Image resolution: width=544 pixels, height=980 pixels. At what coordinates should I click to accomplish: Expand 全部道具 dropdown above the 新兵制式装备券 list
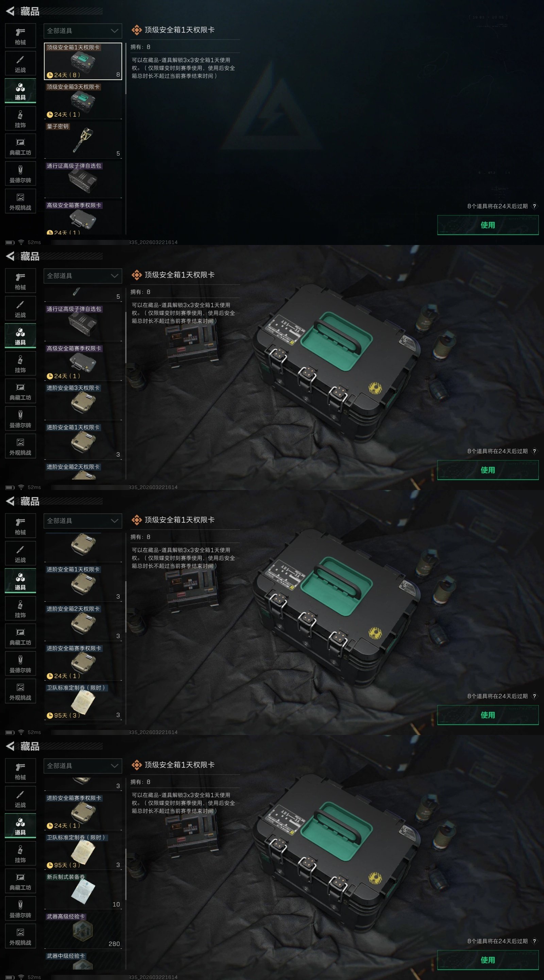[x=83, y=766]
